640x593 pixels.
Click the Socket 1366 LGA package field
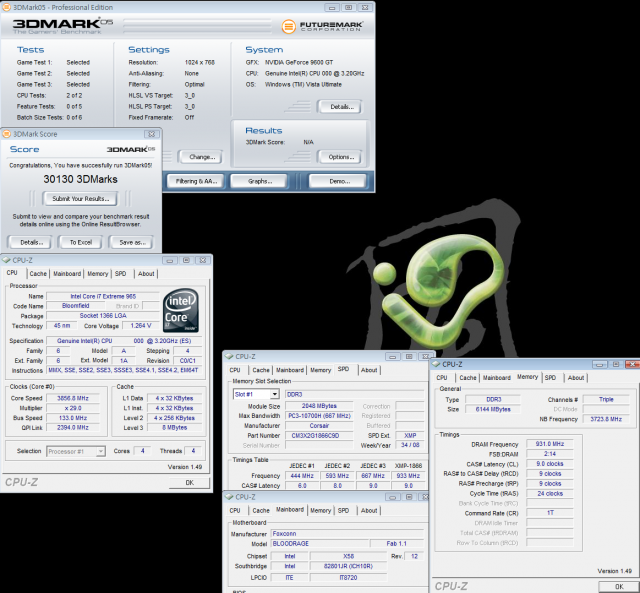(x=103, y=316)
